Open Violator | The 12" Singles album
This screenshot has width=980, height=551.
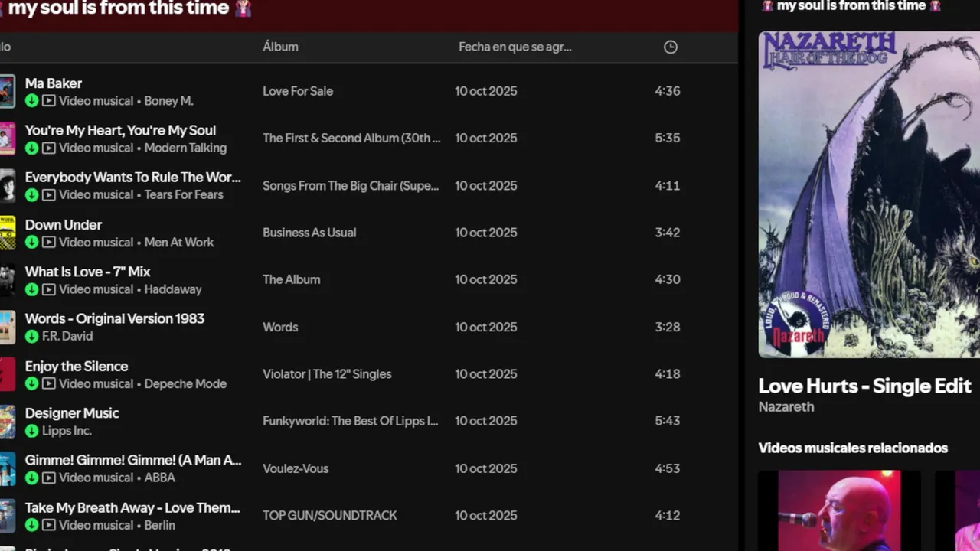coord(327,374)
